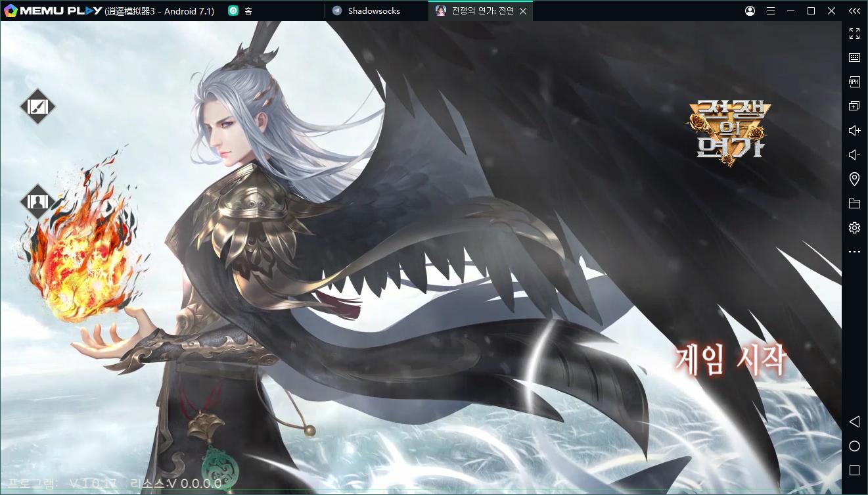Open the GPS location pin tool
Viewport: 868px width, 495px height.
pos(854,179)
